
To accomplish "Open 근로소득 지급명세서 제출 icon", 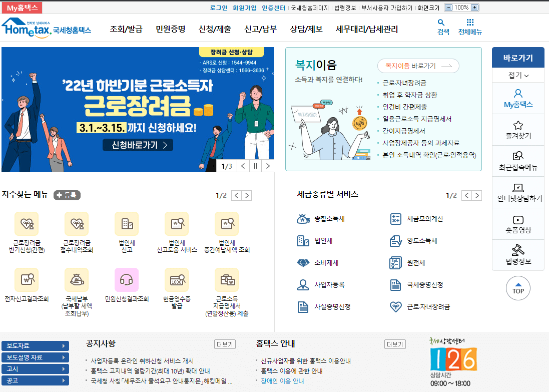I will click(x=227, y=279).
